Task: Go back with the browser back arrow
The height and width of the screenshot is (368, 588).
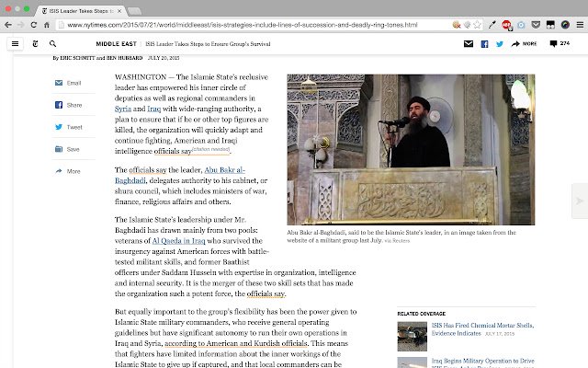Action: [8, 25]
